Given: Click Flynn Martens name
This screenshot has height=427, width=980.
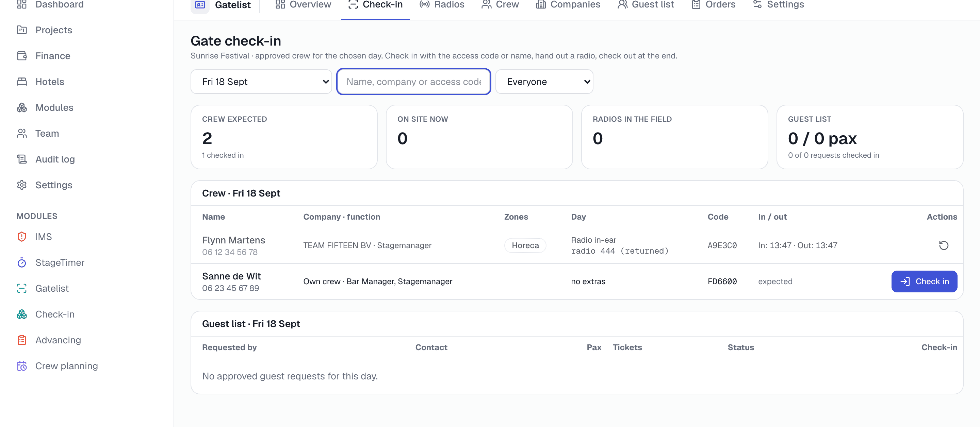Looking at the screenshot, I should [x=233, y=240].
